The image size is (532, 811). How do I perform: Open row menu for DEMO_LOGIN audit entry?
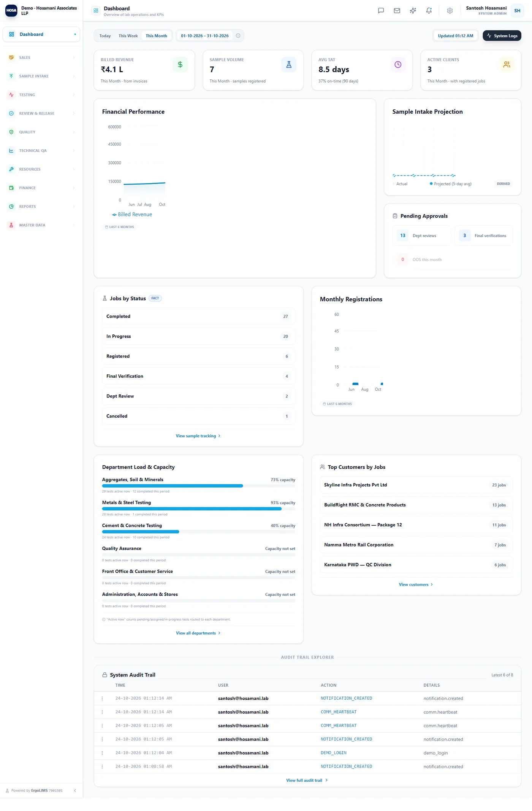(x=102, y=753)
